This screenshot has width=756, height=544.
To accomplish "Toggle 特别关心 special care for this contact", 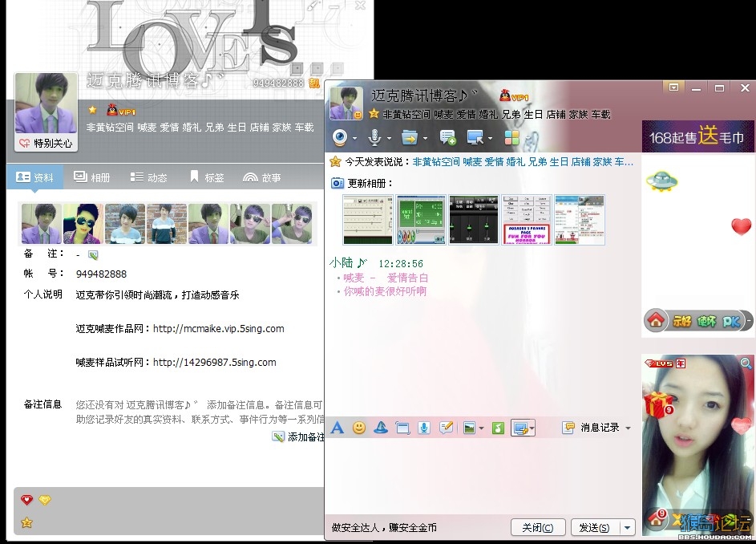I will click(46, 143).
